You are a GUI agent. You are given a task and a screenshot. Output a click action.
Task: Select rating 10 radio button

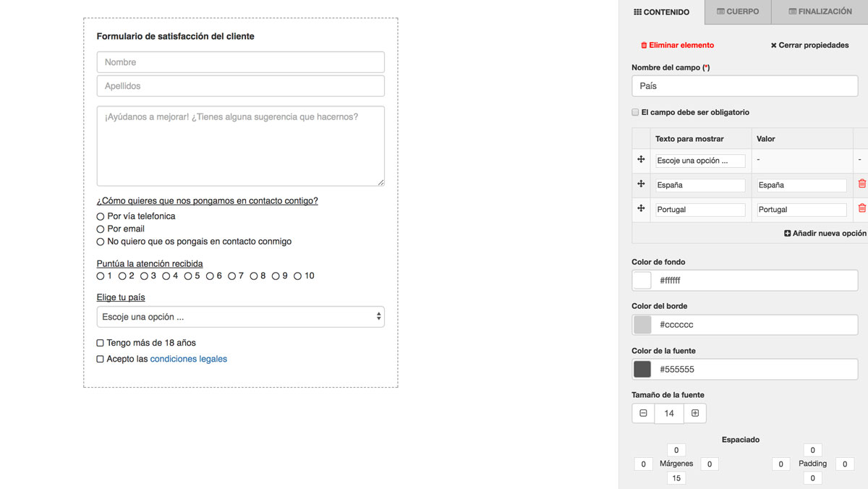[x=297, y=276]
